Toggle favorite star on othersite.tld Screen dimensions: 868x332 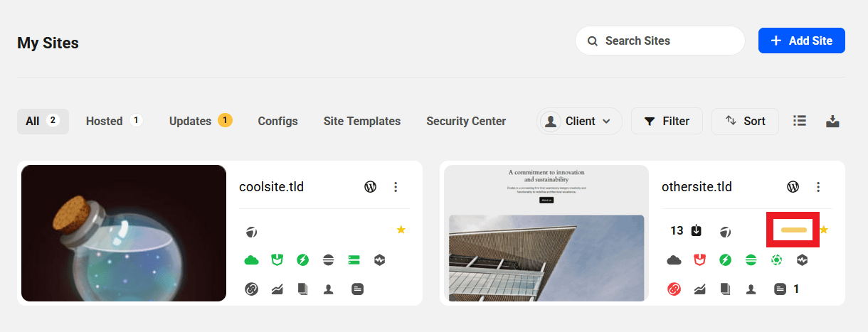click(824, 230)
